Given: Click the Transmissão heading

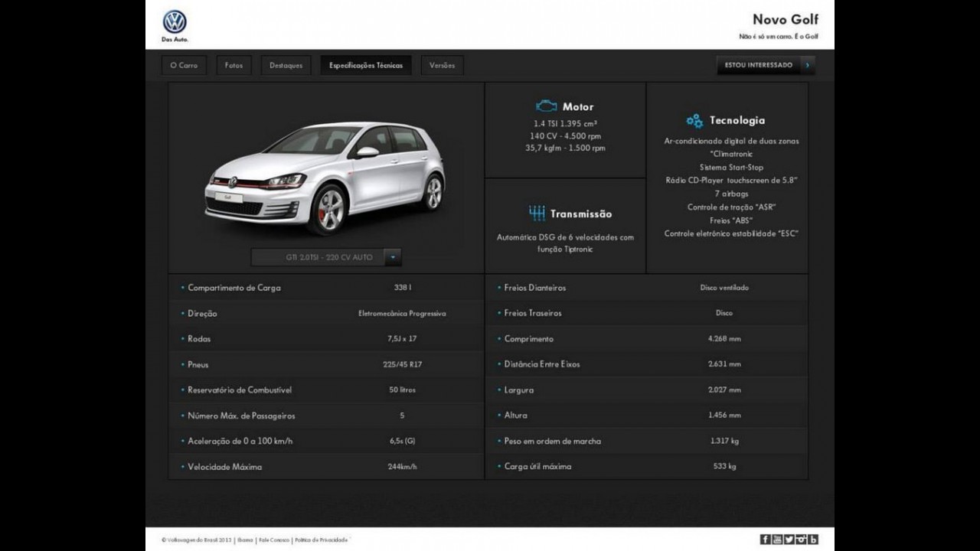Looking at the screenshot, I should click(580, 214).
